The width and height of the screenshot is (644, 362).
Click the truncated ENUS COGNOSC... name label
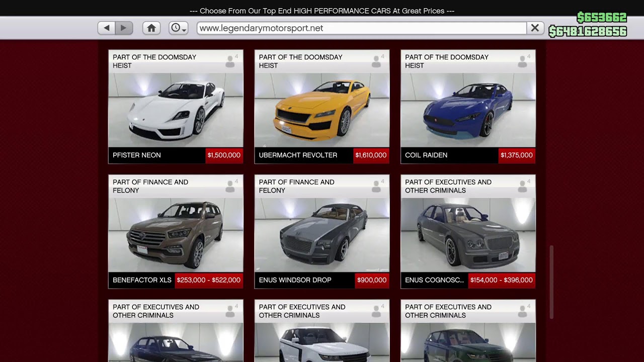click(435, 280)
